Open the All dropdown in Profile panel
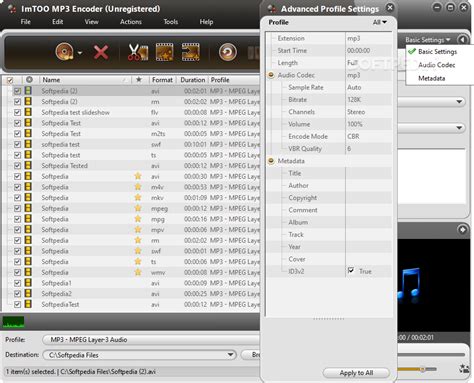The image size is (474, 383). [380, 22]
